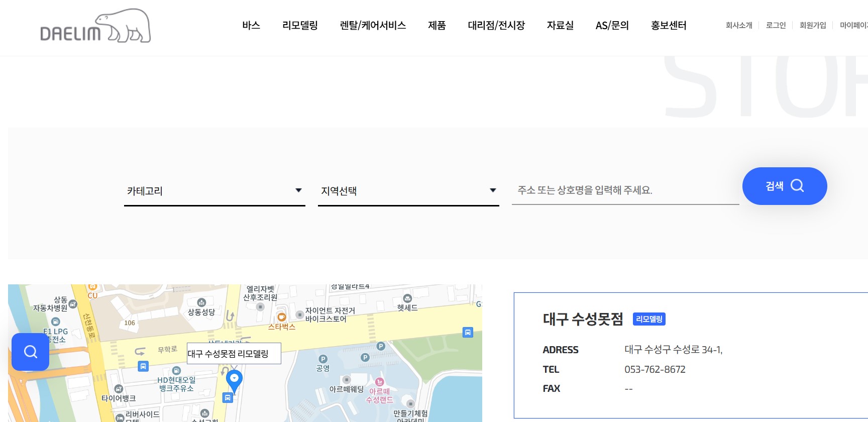868x422 pixels.
Task: Open the 리모델링 menu
Action: coord(300,25)
